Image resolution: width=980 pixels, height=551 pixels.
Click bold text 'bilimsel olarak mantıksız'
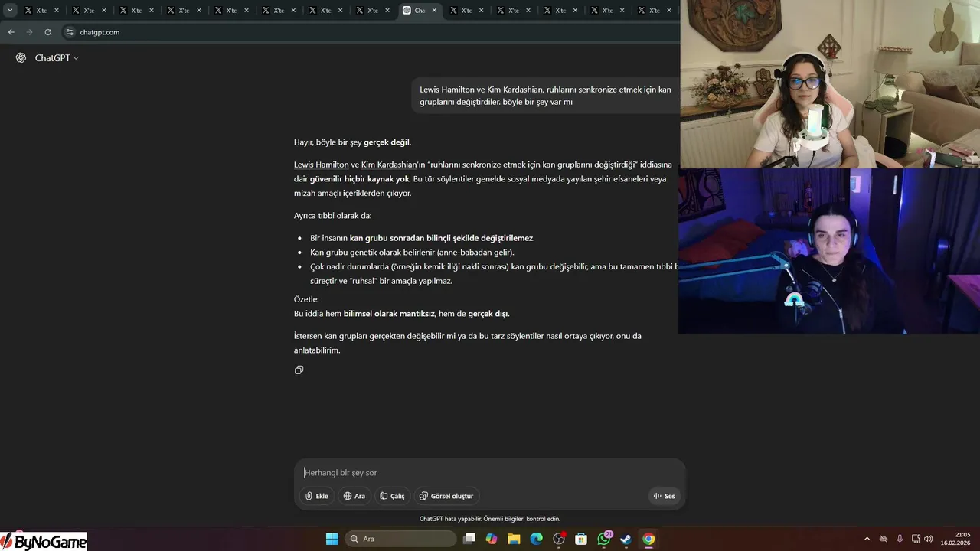tap(389, 314)
